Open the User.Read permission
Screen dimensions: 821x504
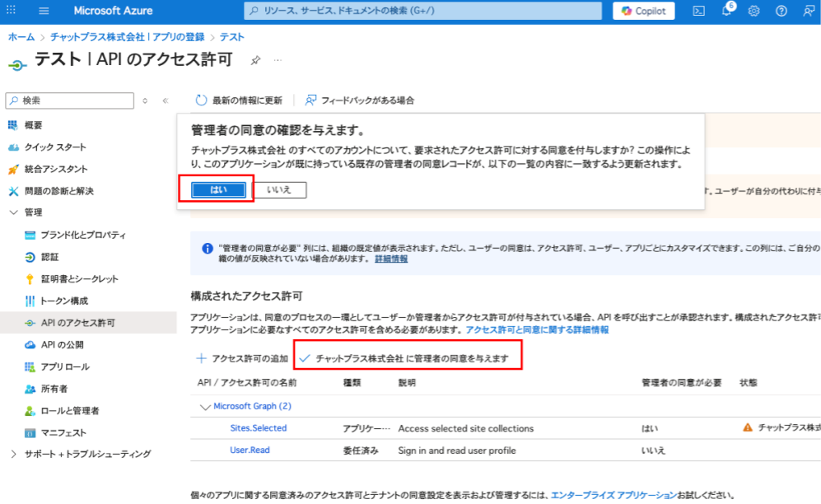click(x=250, y=450)
